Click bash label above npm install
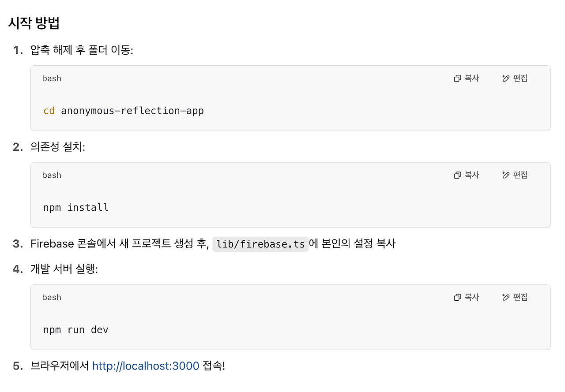 [x=52, y=175]
